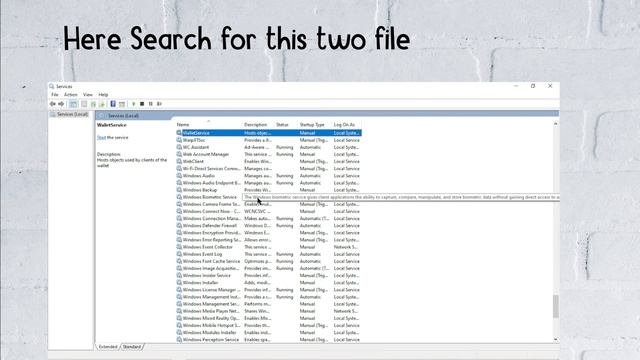Screen dimensions: 640x360
Task: Select the Windows Connect Now row
Action: (269, 211)
